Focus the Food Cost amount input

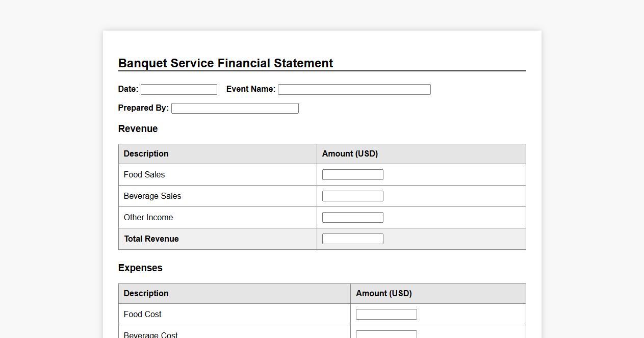(386, 315)
